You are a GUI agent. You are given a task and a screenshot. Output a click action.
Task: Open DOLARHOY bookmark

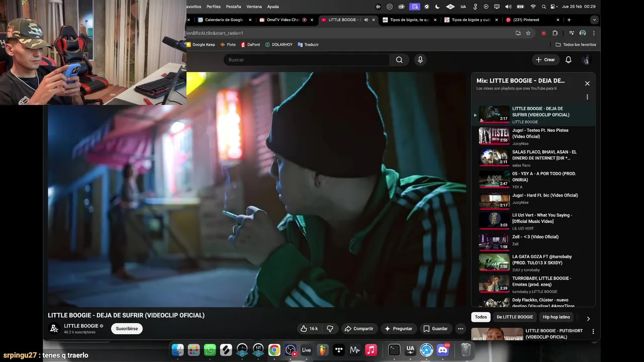click(x=279, y=45)
